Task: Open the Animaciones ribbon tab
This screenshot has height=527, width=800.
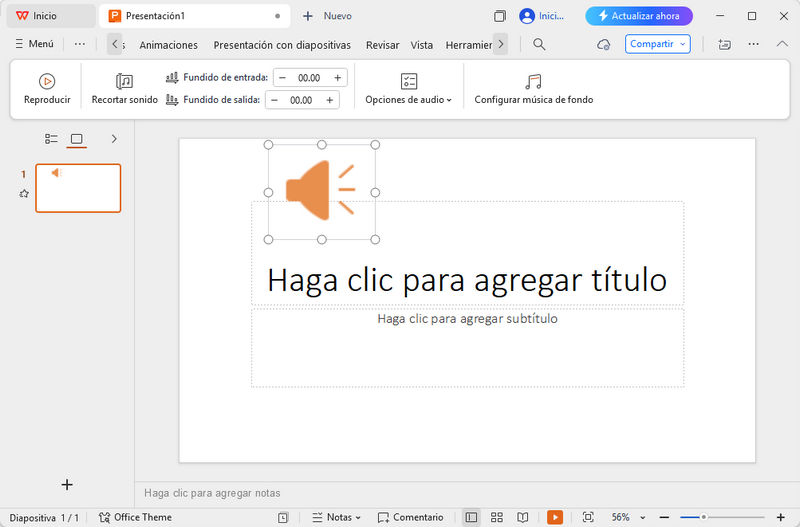Action: click(168, 45)
